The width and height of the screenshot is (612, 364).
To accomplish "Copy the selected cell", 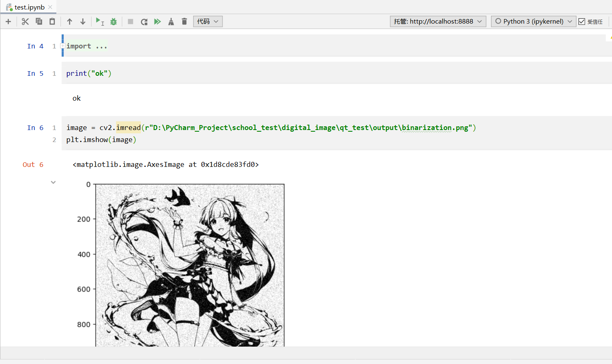I will [39, 22].
